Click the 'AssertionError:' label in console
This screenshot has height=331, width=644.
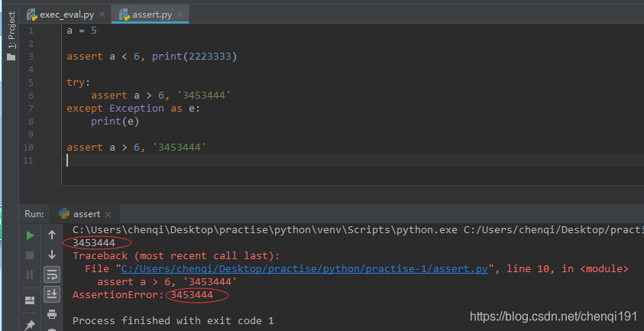pos(118,295)
